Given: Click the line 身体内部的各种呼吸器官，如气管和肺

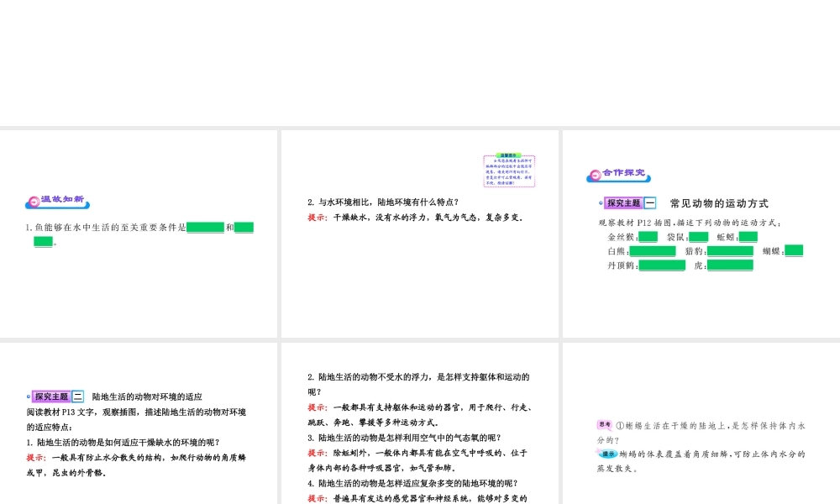Looking at the screenshot, I should pyautogui.click(x=382, y=468).
